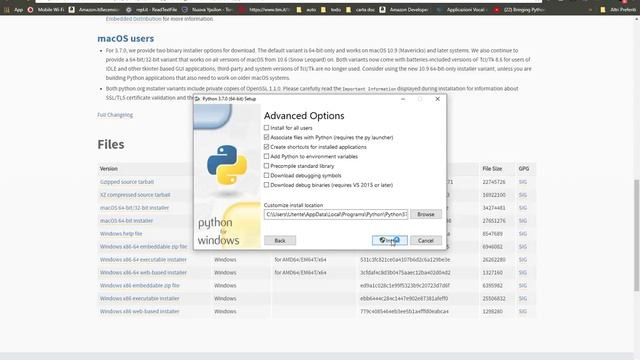Screen dimensions: 640x360
Task: Open SIG link for Gzipped source tarball
Action: [523, 182]
